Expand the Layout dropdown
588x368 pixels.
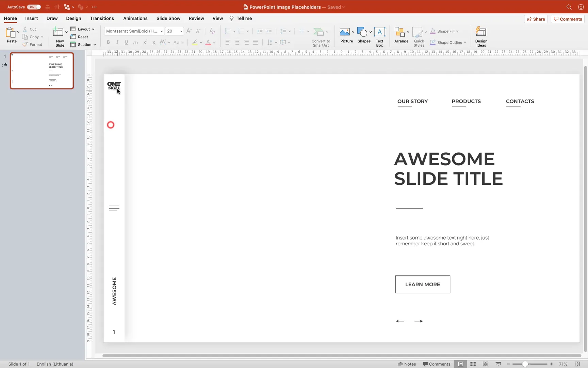coord(93,29)
